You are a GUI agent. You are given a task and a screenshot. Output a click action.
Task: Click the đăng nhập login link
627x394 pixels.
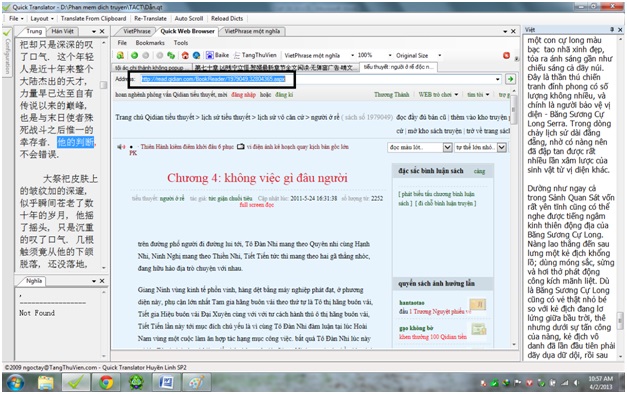point(243,95)
